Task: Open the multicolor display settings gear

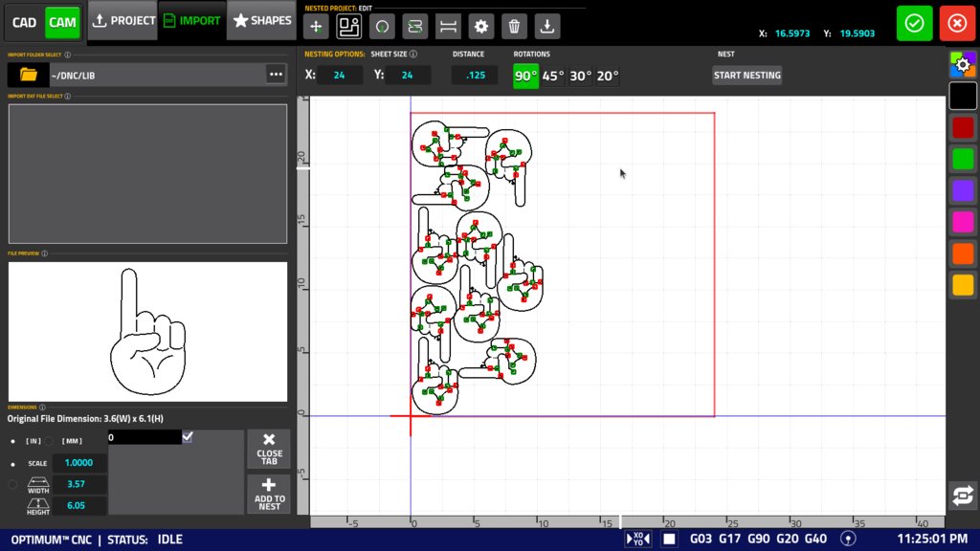Action: pyautogui.click(x=963, y=64)
